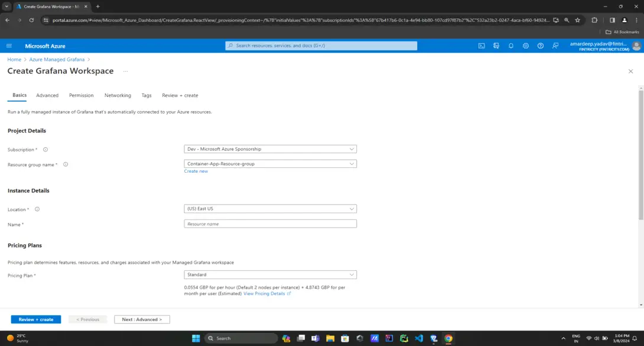Click the zoom magnifier in address bar
Image resolution: width=644 pixels, height=346 pixels.
point(567,20)
